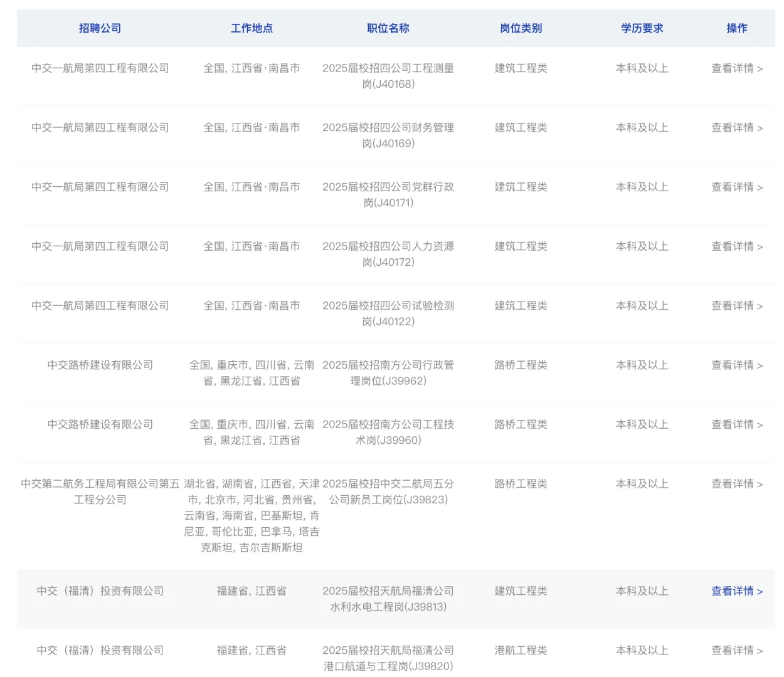Select job title 2025届校招四公司人力资源岗(J40172)
The width and height of the screenshot is (784, 677).
click(388, 254)
